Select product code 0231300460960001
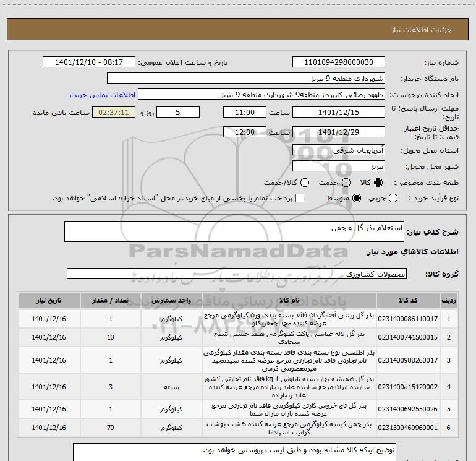The width and height of the screenshot is (476, 461). (x=408, y=428)
